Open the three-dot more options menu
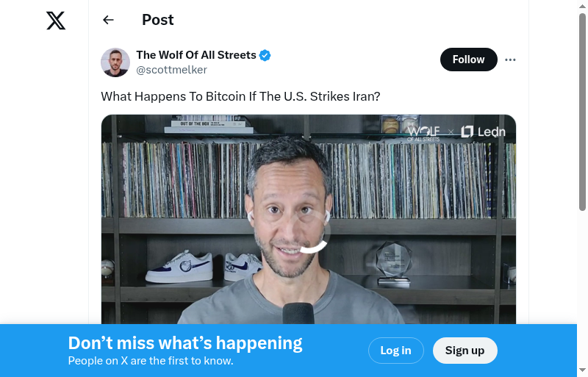This screenshot has height=377, width=588. (510, 60)
